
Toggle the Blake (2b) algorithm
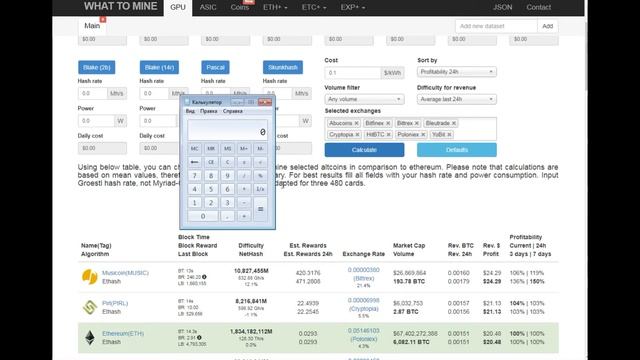point(96,67)
